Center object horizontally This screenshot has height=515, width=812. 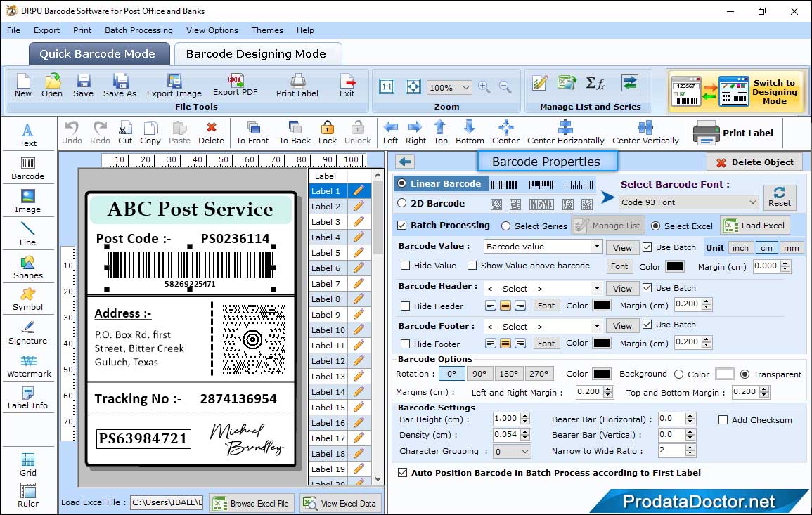(565, 133)
